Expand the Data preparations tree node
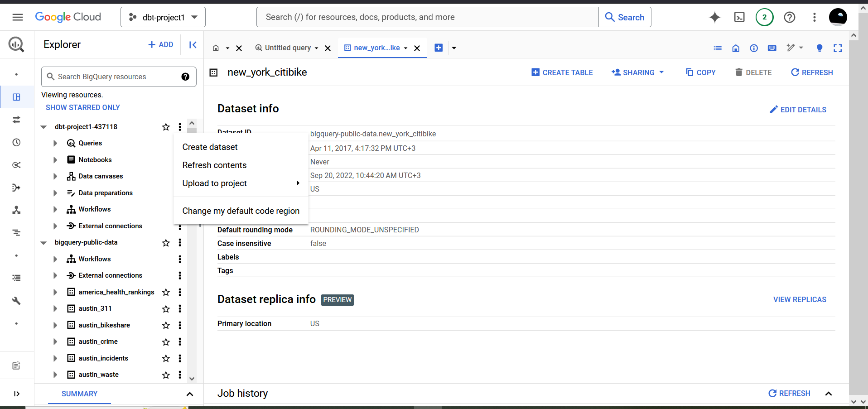Image resolution: width=868 pixels, height=409 pixels. tap(55, 193)
